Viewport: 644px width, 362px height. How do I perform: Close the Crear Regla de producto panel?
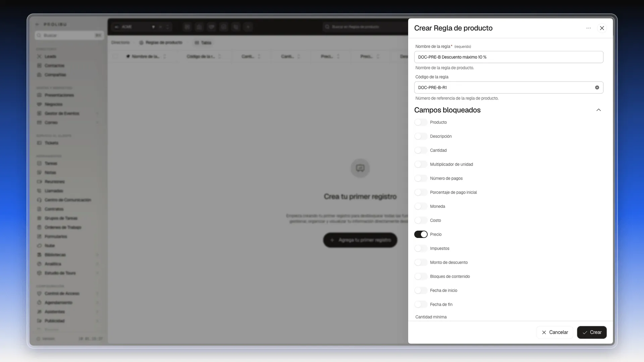602,28
